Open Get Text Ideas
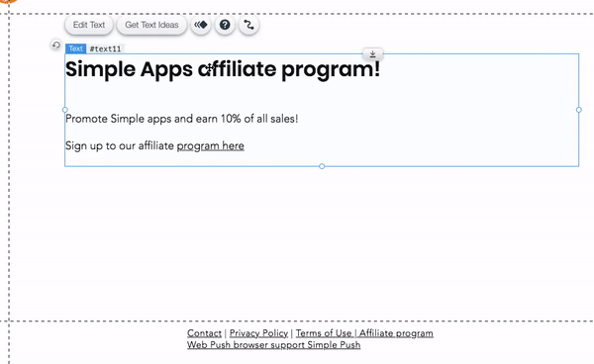This screenshot has height=364, width=594. 151,25
